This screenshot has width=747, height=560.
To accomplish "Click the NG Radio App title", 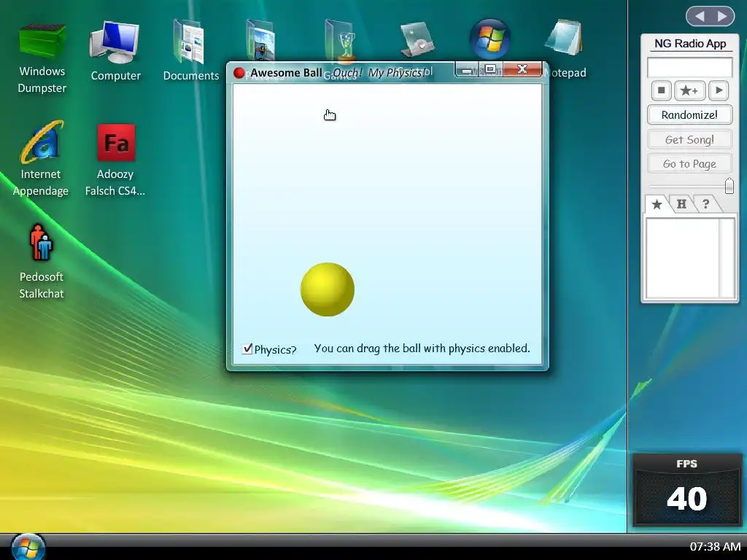I will (x=690, y=44).
